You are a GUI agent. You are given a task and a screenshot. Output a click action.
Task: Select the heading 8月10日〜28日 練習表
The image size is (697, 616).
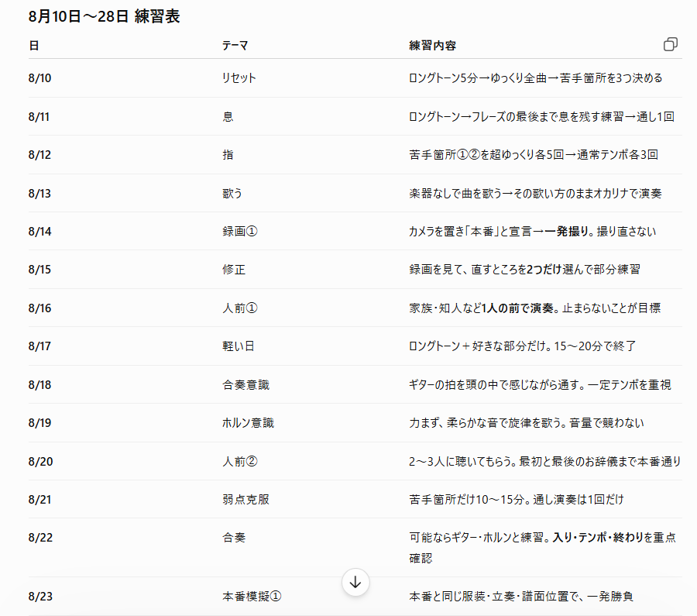click(x=104, y=16)
